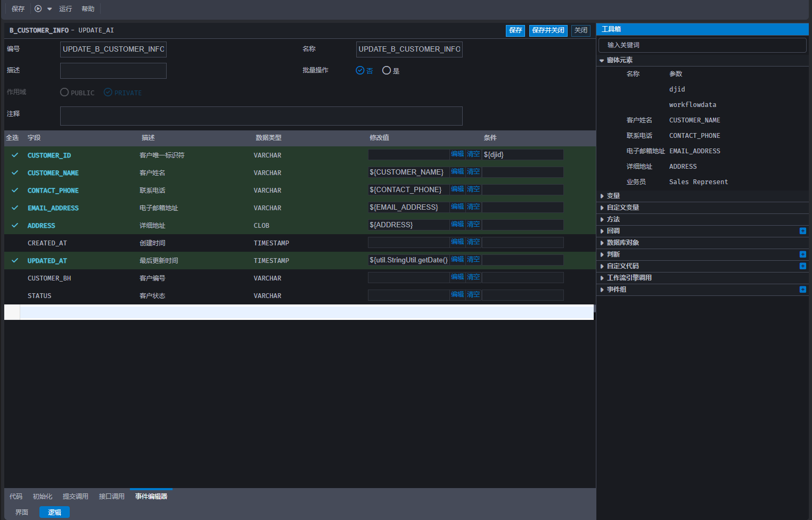Click 清空 link in the ADDRESS row
The image size is (812, 520).
pos(473,225)
